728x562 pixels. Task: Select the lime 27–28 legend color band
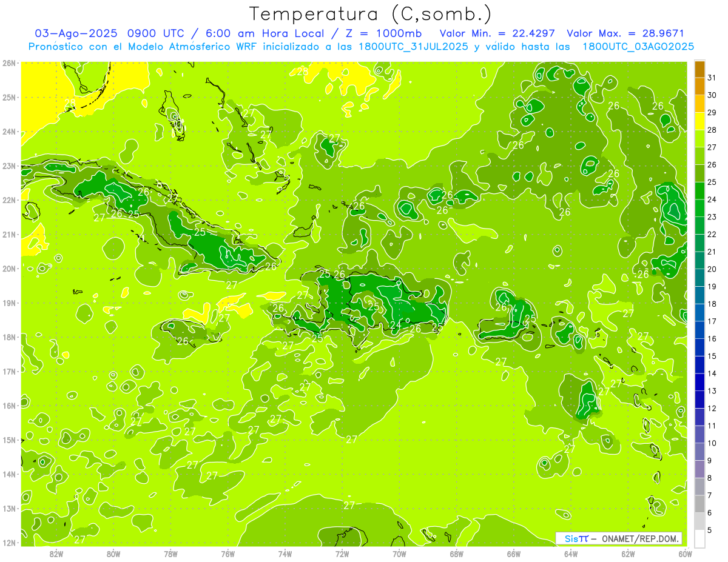[699, 139]
